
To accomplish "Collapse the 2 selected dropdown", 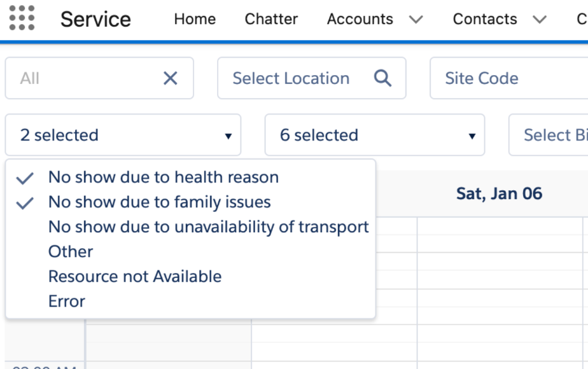I will tap(123, 135).
